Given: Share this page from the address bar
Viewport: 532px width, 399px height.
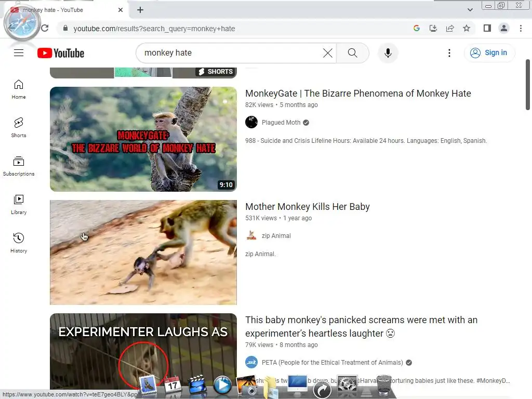Looking at the screenshot, I should (x=450, y=28).
